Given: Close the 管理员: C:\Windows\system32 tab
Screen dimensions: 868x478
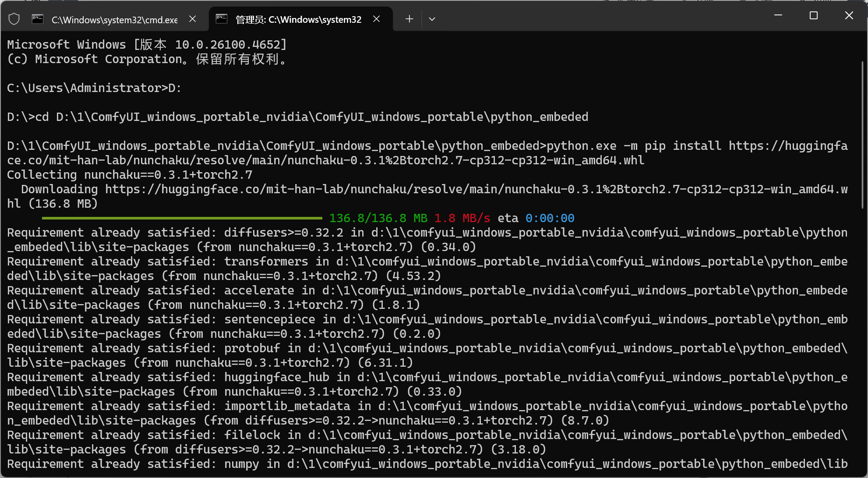Looking at the screenshot, I should point(376,19).
